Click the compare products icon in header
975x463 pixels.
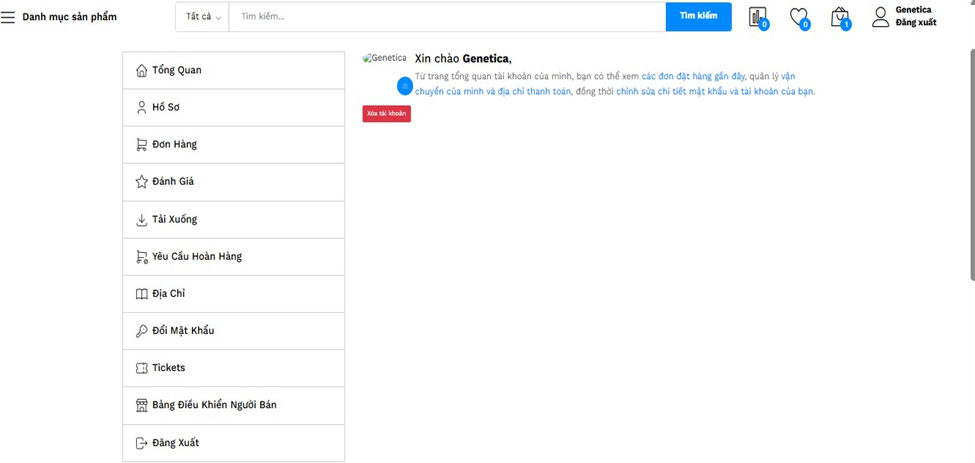757,17
